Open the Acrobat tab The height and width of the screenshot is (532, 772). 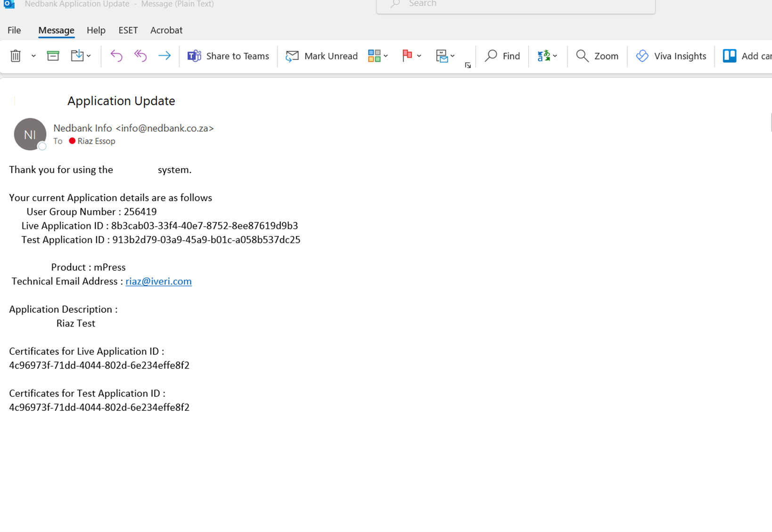[x=166, y=30]
